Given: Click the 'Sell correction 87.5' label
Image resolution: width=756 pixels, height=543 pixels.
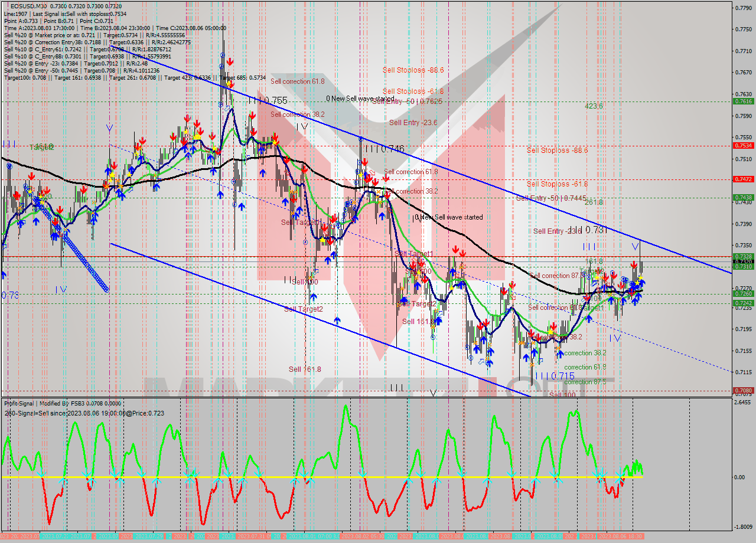Looking at the screenshot, I should (x=558, y=276).
